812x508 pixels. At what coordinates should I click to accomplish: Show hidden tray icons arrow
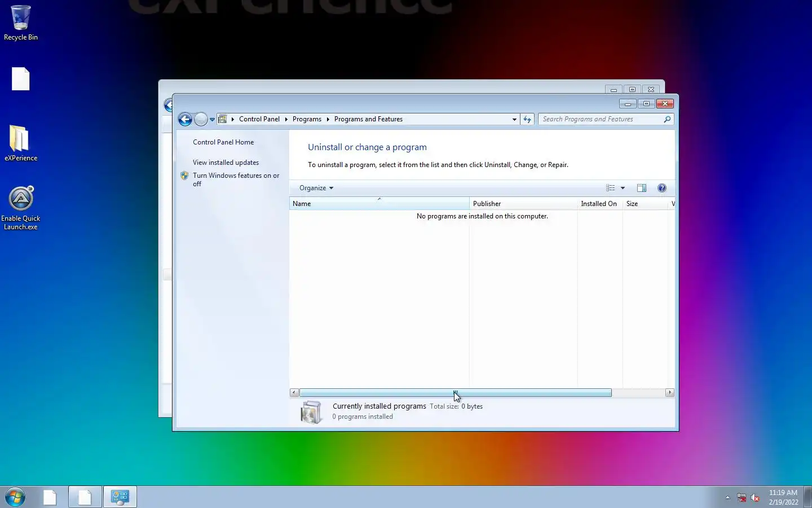(727, 497)
